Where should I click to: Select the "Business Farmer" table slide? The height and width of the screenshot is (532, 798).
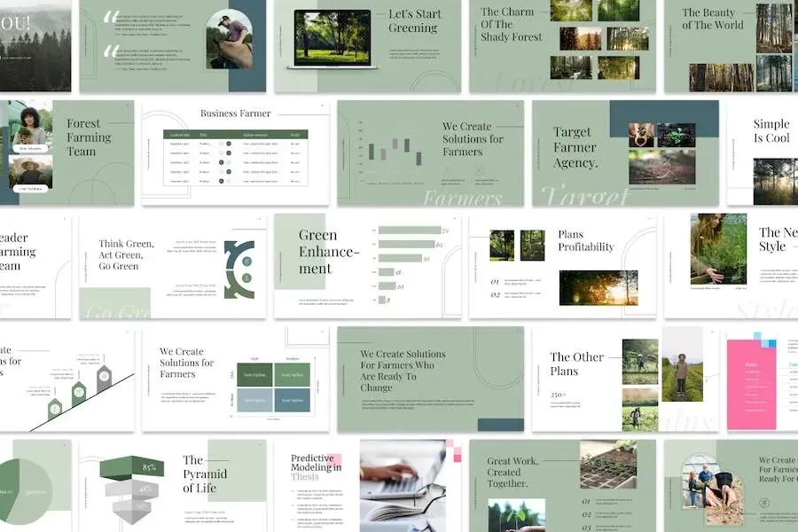[x=236, y=153]
